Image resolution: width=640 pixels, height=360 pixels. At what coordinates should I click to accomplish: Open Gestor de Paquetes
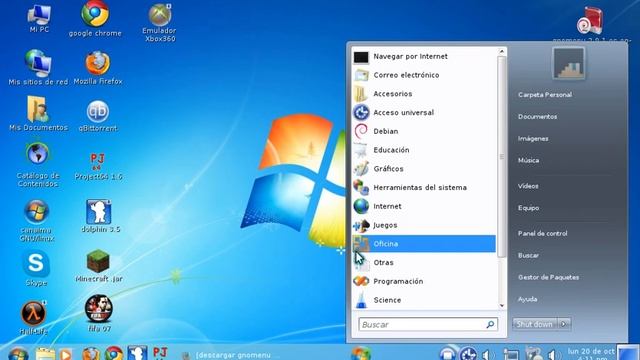click(x=548, y=278)
